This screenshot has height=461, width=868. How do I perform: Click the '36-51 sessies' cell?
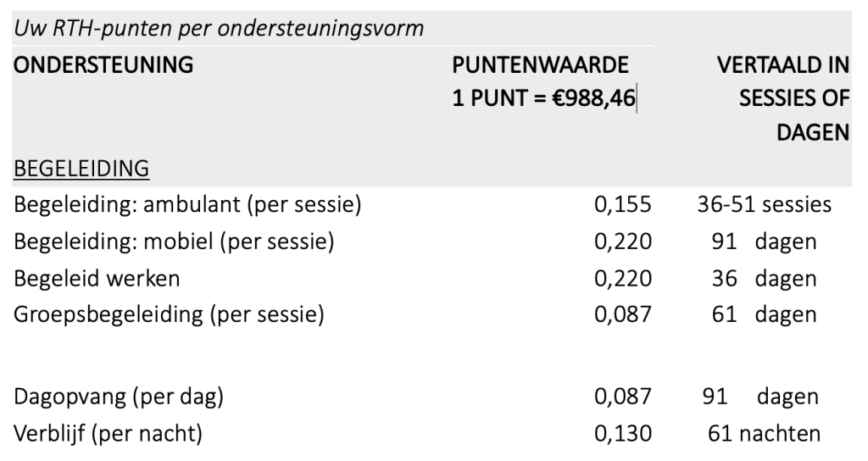(764, 205)
